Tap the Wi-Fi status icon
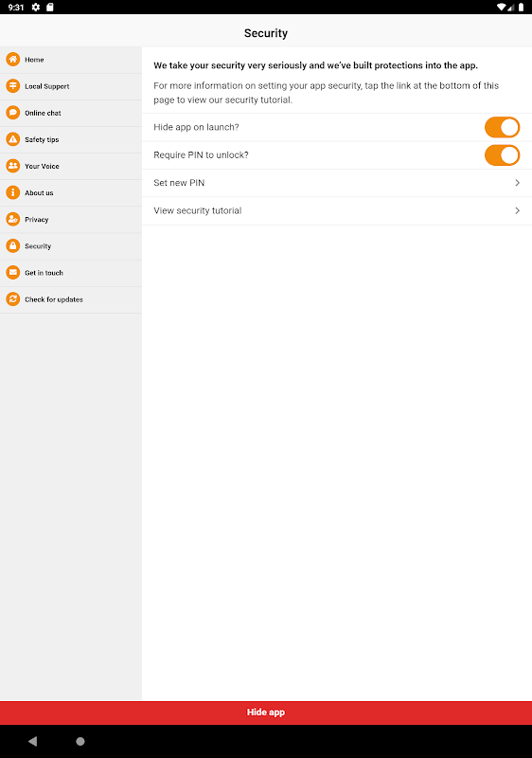This screenshot has height=758, width=532. tap(501, 7)
